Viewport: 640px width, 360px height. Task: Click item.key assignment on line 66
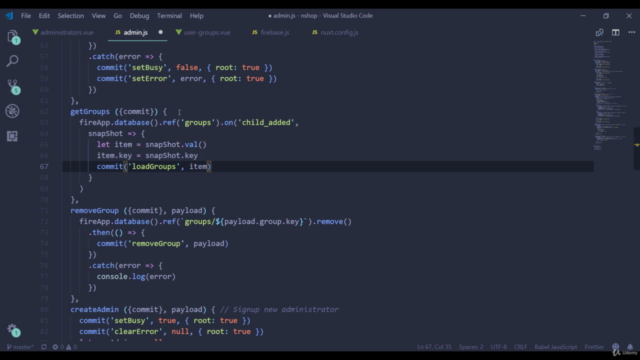[x=147, y=156]
